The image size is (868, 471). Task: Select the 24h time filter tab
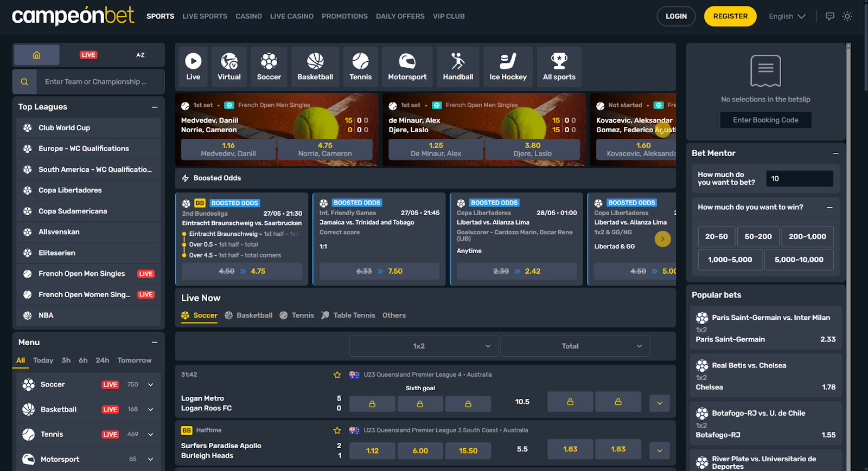click(x=103, y=360)
